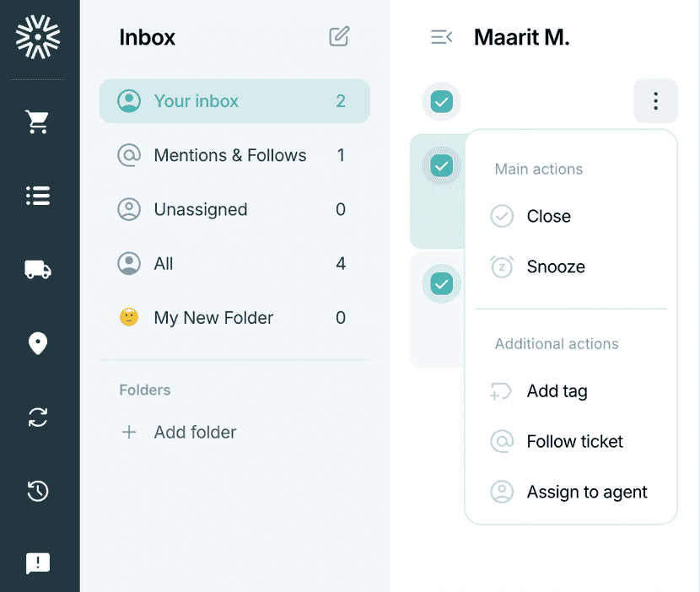Open the shopping cart sidebar icon

37,121
